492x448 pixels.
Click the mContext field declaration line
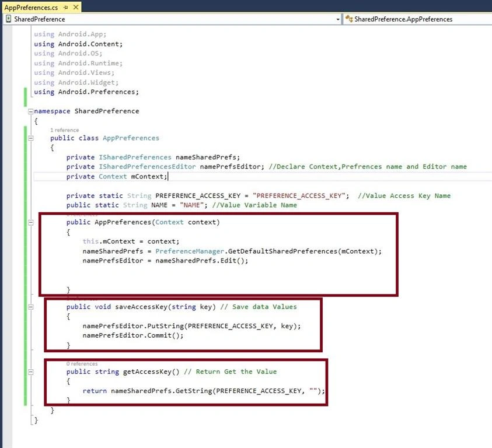click(117, 177)
